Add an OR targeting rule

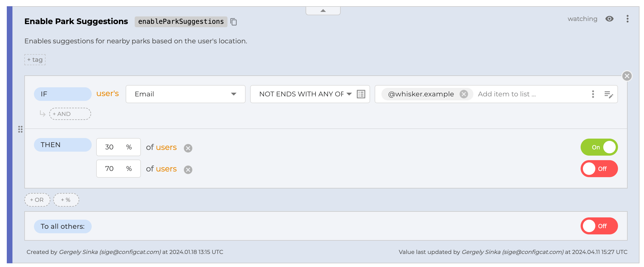coord(37,200)
